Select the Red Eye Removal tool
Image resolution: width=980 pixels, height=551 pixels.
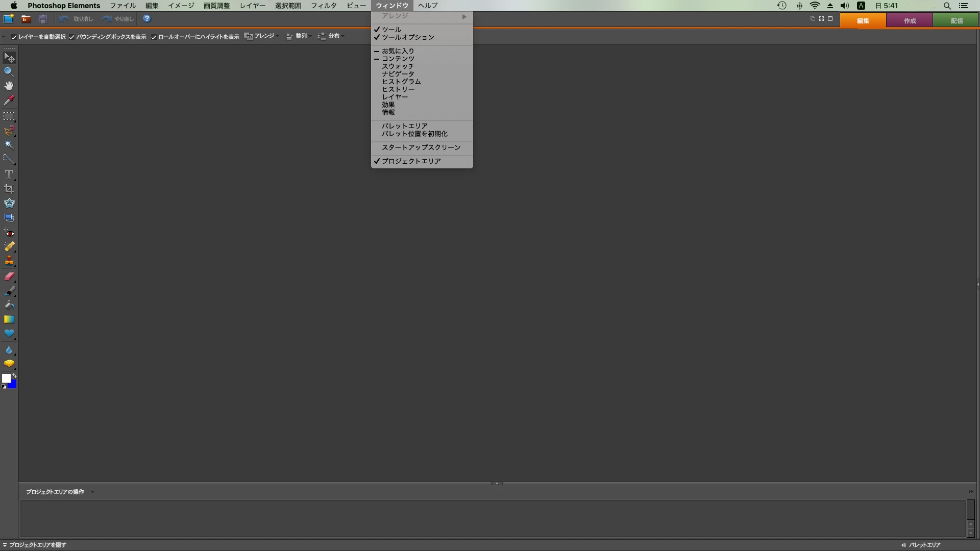[9, 233]
